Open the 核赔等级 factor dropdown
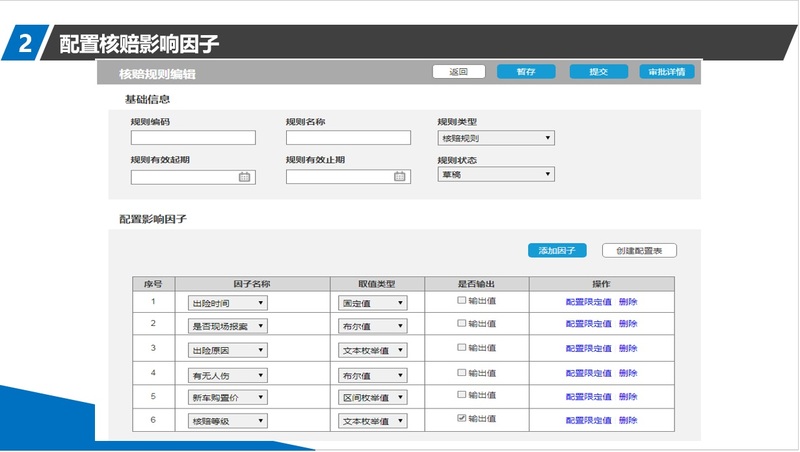800x452 pixels. 228,421
